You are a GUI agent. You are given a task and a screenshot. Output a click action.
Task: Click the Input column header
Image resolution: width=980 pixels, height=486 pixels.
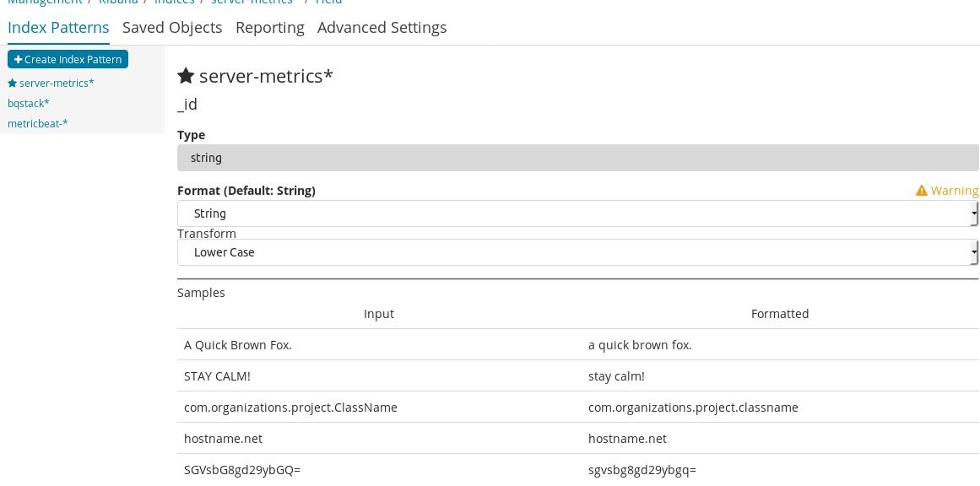pos(379,314)
